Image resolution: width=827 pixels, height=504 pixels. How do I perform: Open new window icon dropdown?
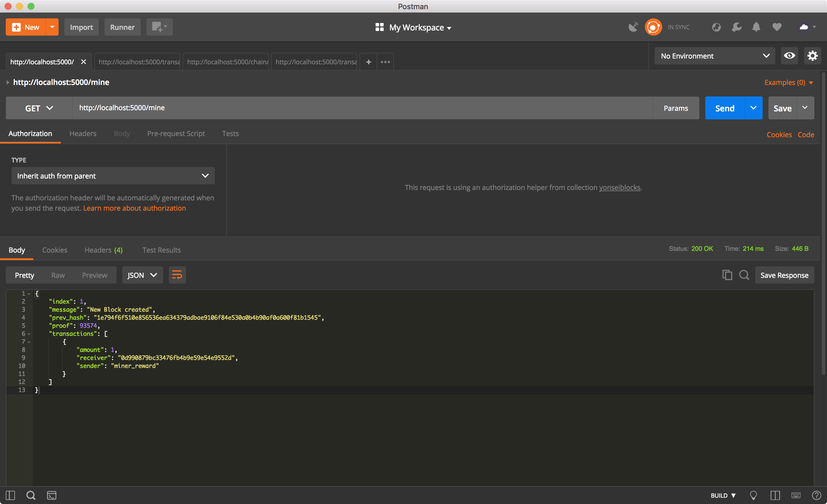pyautogui.click(x=159, y=27)
